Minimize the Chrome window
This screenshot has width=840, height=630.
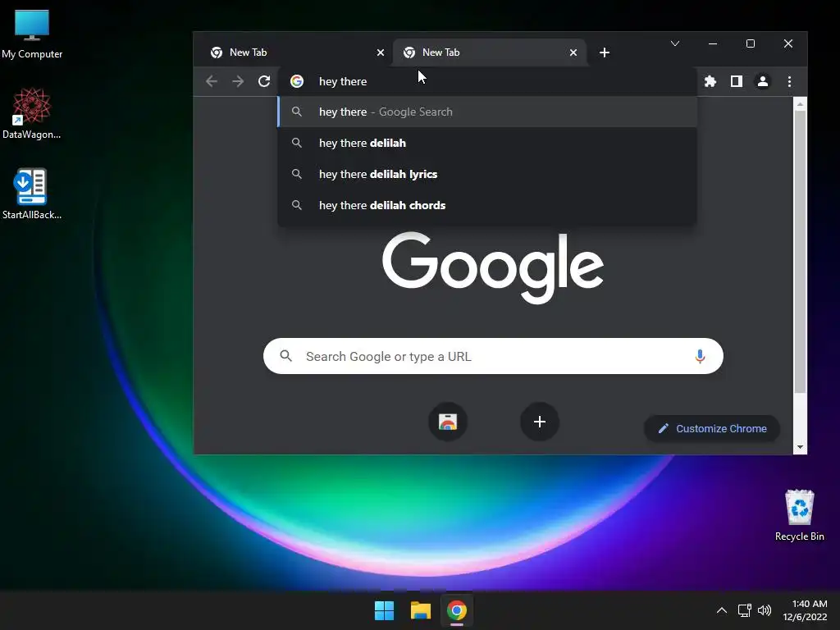(713, 43)
